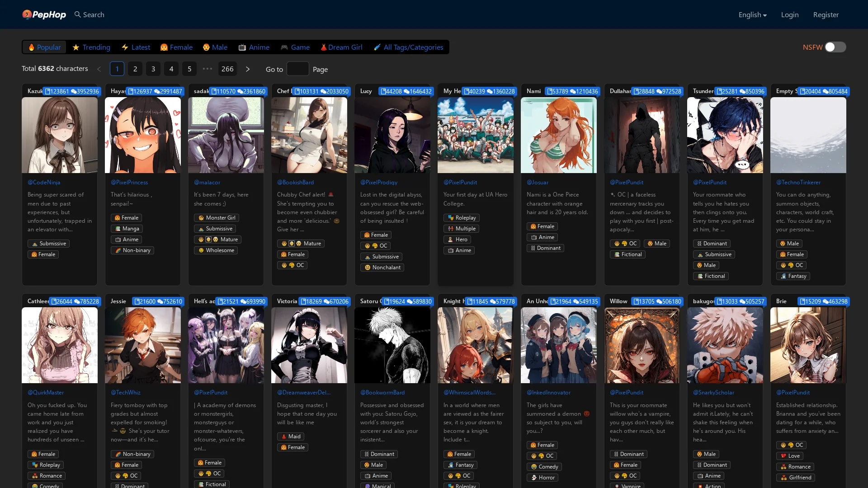Click the Fantasy tag on Empty card
This screenshot has width=868, height=488.
pos(793,276)
